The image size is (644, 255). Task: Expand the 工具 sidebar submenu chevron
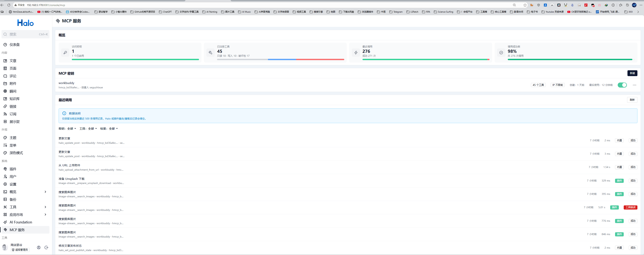tap(45, 207)
